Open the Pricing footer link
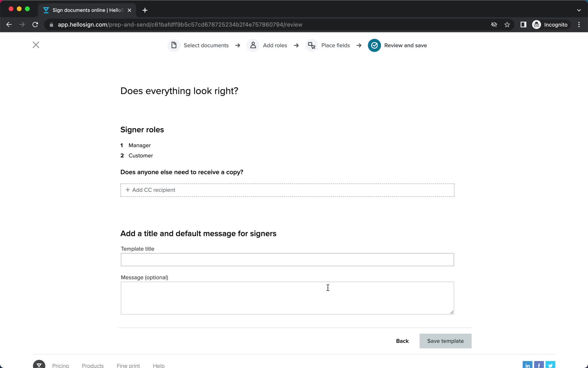The height and width of the screenshot is (368, 588). [60, 366]
